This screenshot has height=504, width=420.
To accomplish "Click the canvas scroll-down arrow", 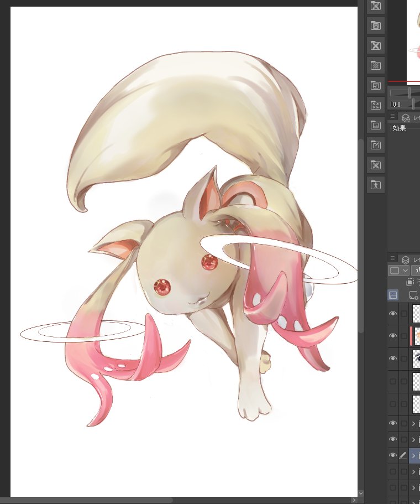I will tap(361, 493).
